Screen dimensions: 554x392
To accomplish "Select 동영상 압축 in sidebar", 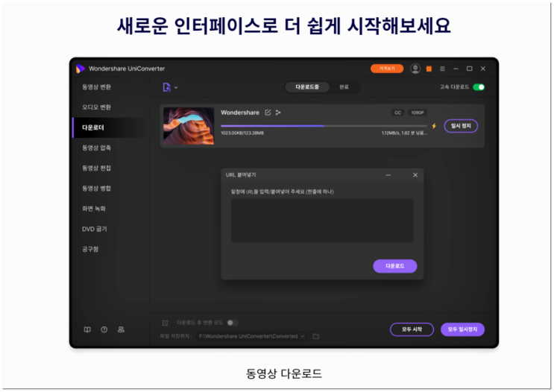I will 96,148.
